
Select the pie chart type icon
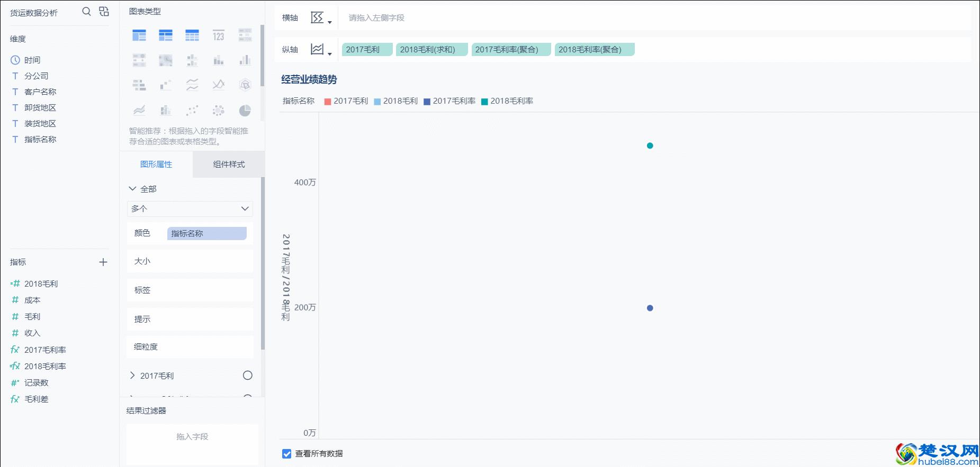[x=245, y=110]
